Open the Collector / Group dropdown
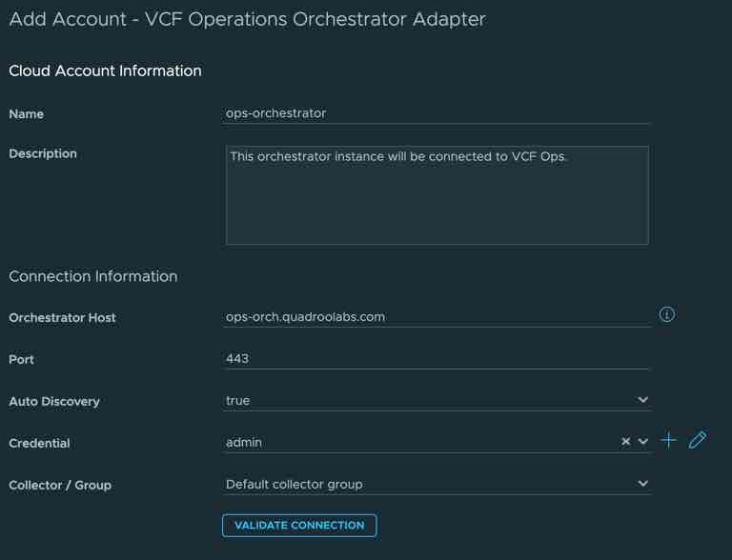This screenshot has height=560, width=732. pos(437,484)
